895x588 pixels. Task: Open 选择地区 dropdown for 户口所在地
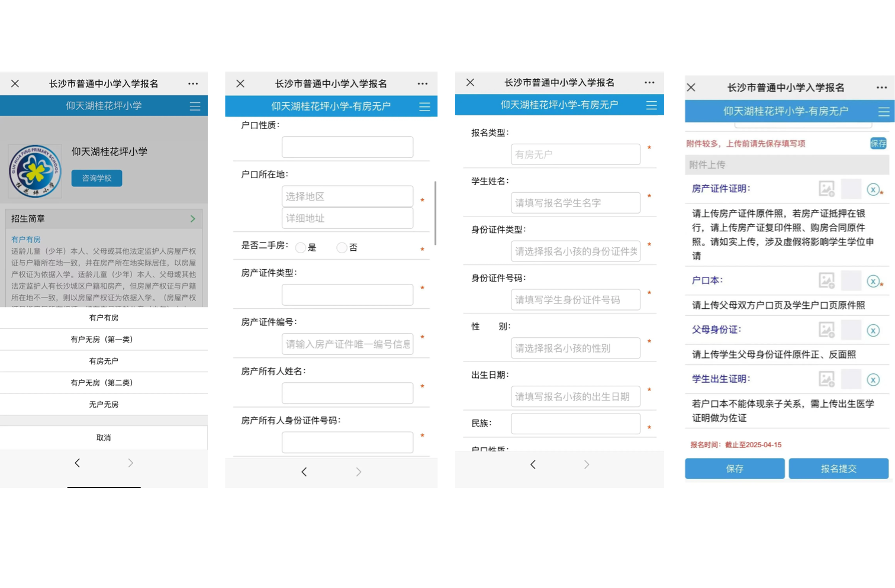click(x=347, y=196)
